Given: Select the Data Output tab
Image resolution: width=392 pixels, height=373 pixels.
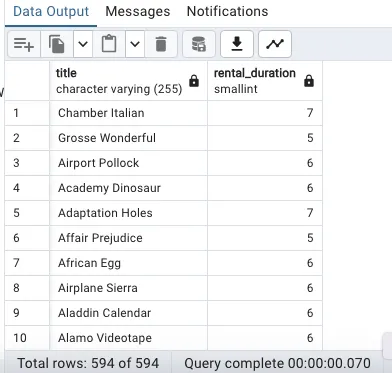Looking at the screenshot, I should pos(51,11).
